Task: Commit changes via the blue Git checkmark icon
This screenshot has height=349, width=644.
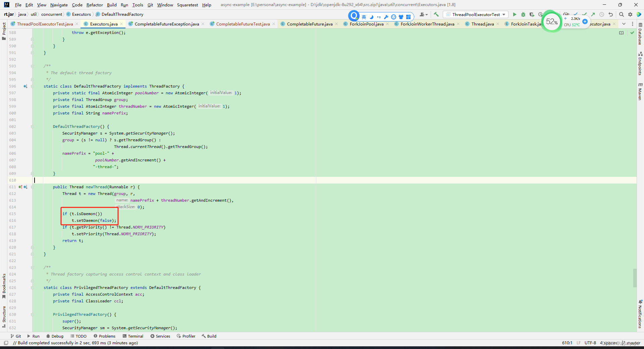Action: (576, 14)
